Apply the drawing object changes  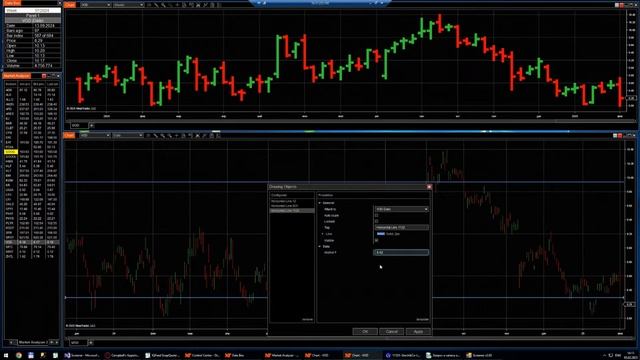point(418,331)
